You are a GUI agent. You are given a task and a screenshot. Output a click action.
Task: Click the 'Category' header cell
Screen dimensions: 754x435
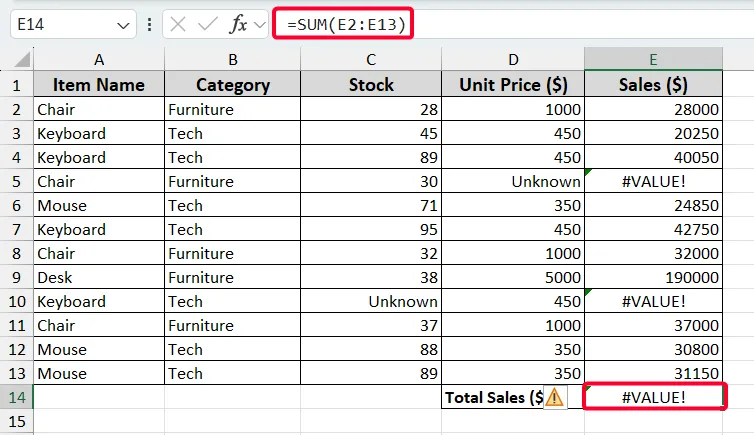click(233, 85)
